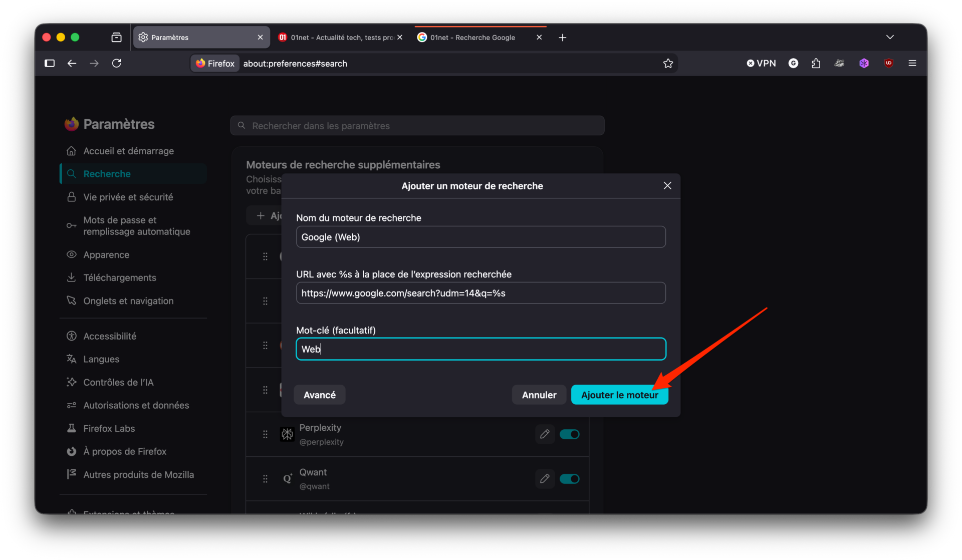Click the Qwant logo icon
Viewport: 962px width, 560px height.
pyautogui.click(x=287, y=479)
